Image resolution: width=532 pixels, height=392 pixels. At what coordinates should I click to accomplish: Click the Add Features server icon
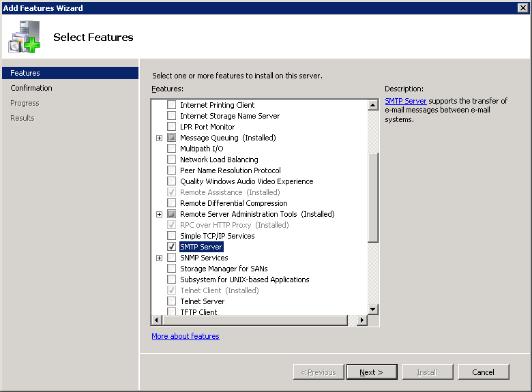pyautogui.click(x=25, y=37)
